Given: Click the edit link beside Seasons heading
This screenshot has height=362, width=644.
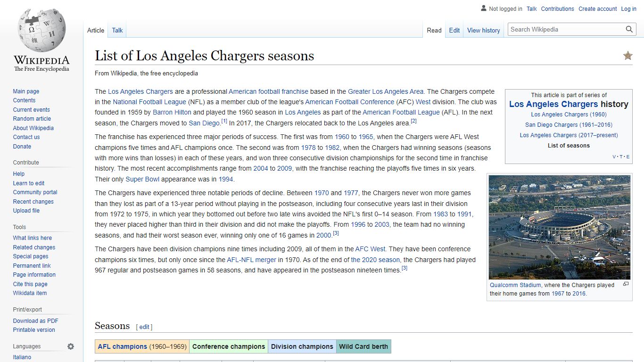Looking at the screenshot, I should (144, 327).
